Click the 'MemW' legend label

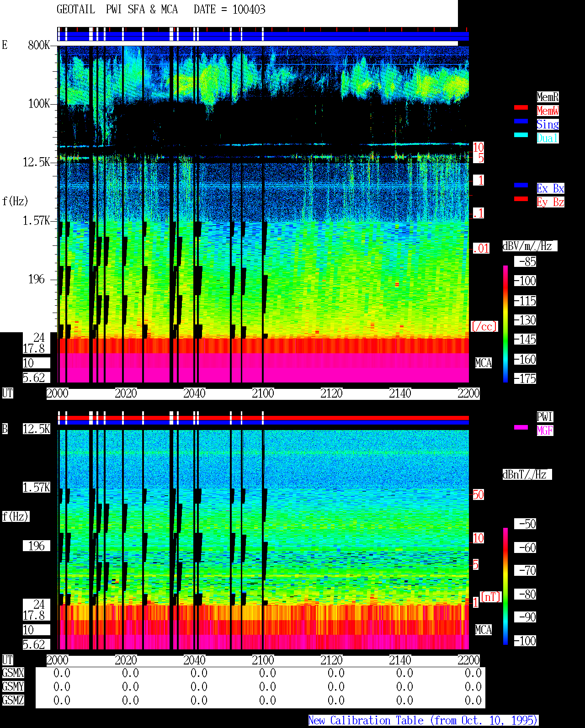[548, 111]
